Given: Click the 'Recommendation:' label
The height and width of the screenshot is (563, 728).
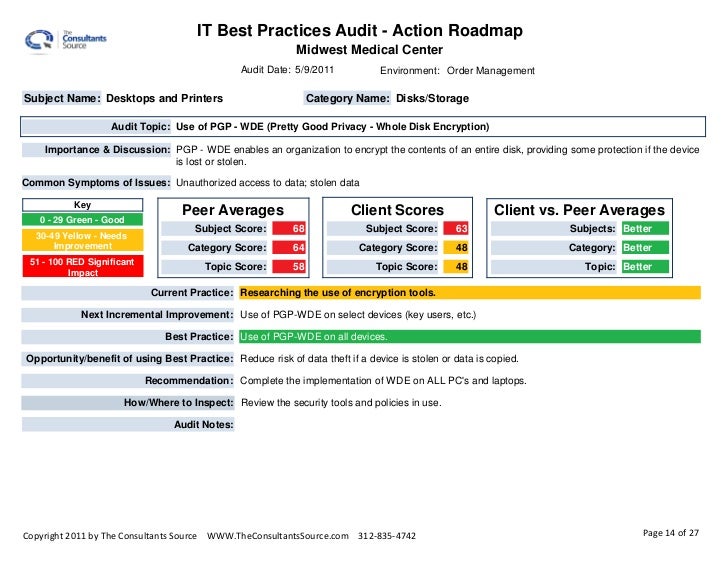Looking at the screenshot, I should click(x=128, y=381).
